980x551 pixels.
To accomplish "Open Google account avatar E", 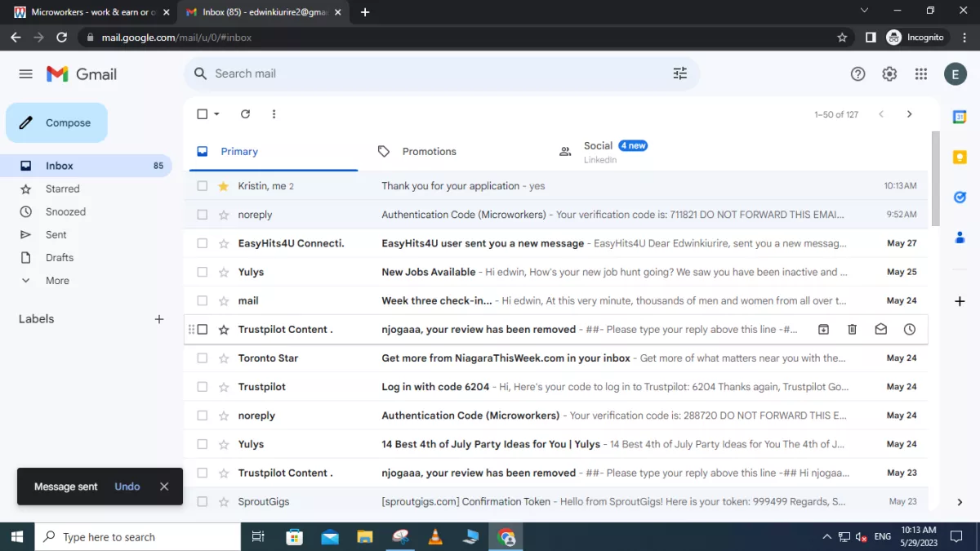I will click(x=955, y=74).
